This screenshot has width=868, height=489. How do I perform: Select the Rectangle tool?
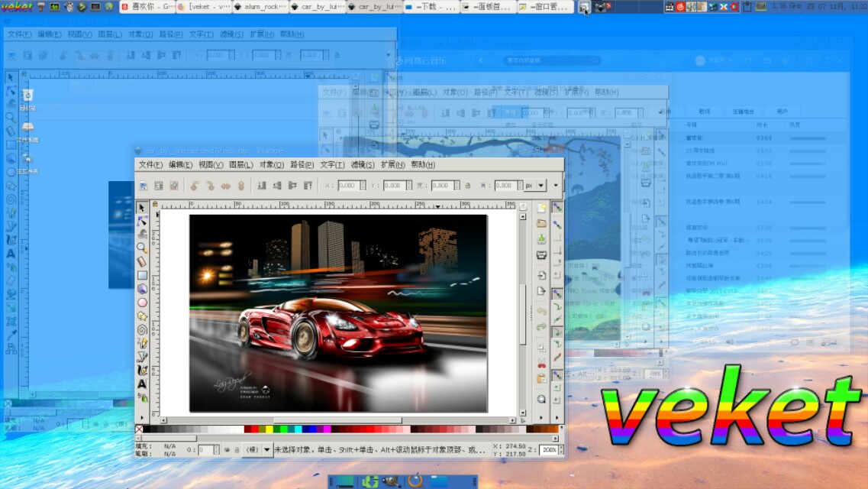point(142,275)
